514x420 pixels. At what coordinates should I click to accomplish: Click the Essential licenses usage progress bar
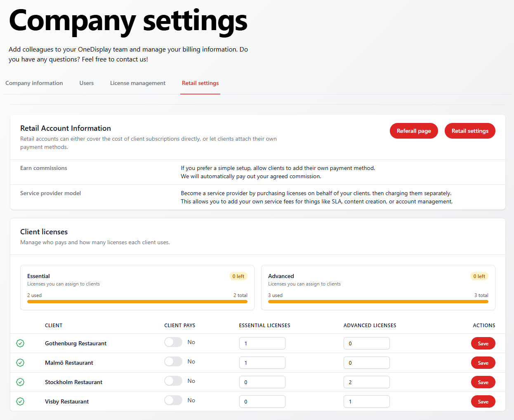(137, 302)
